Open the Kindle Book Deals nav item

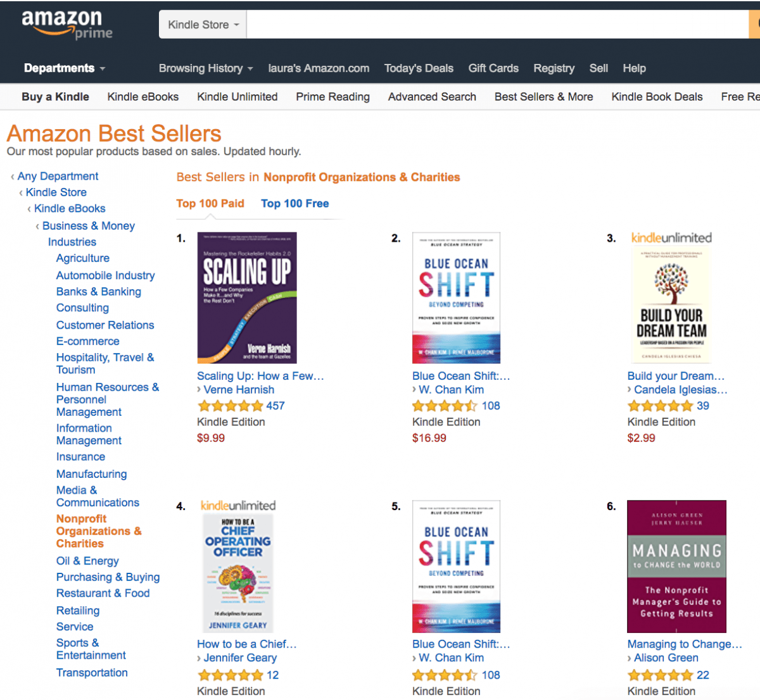tap(657, 96)
